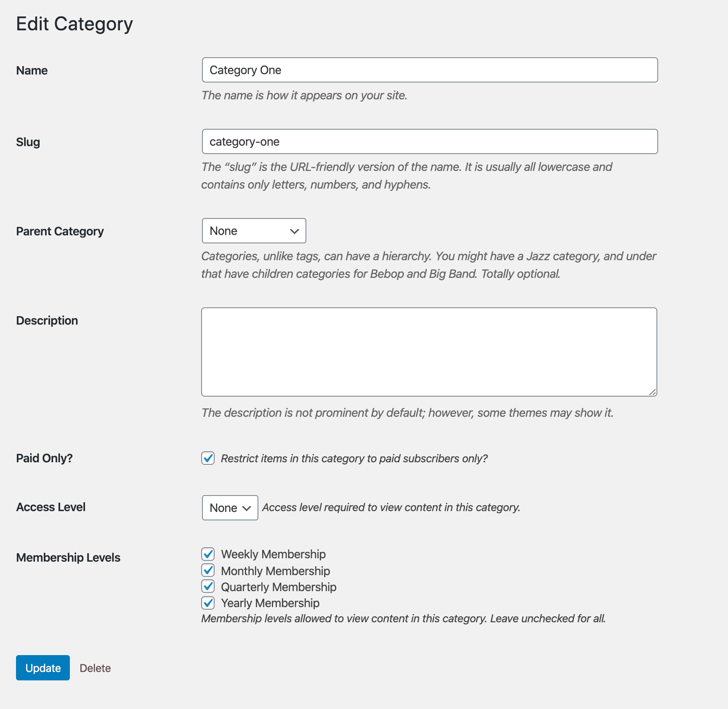728x709 pixels.
Task: Click the Quarterly Membership label text
Action: [279, 587]
